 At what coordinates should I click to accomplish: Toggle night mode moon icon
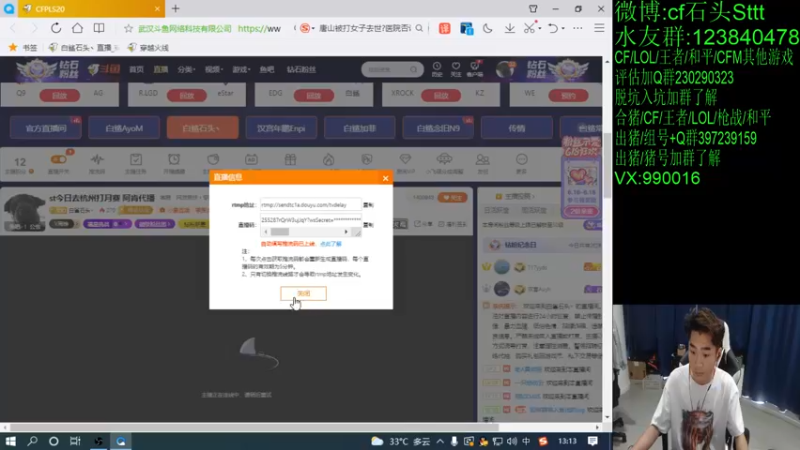click(x=488, y=29)
